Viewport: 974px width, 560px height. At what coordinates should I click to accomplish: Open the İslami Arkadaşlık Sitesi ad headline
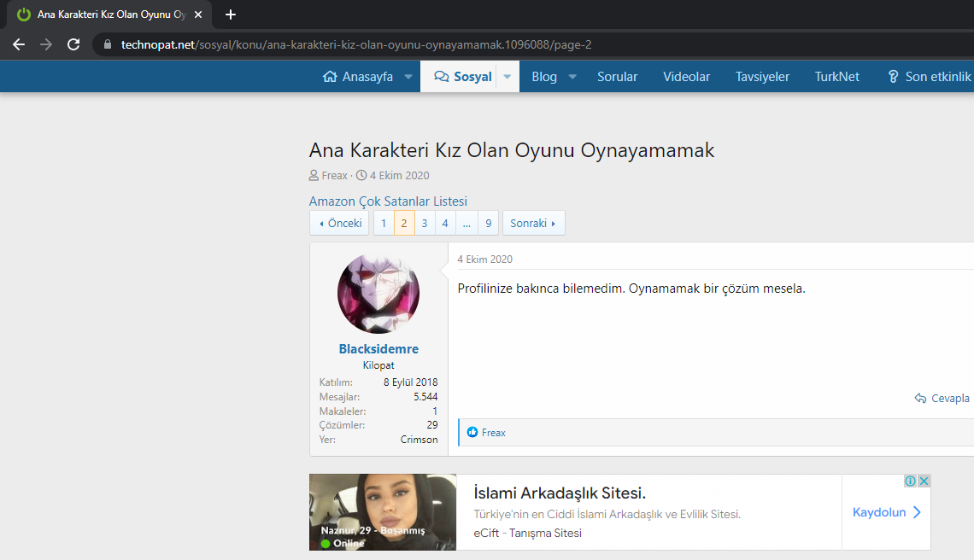coord(560,493)
